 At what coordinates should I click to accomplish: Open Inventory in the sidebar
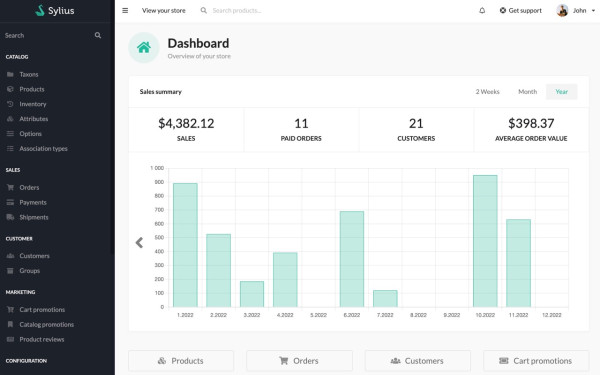click(x=33, y=104)
